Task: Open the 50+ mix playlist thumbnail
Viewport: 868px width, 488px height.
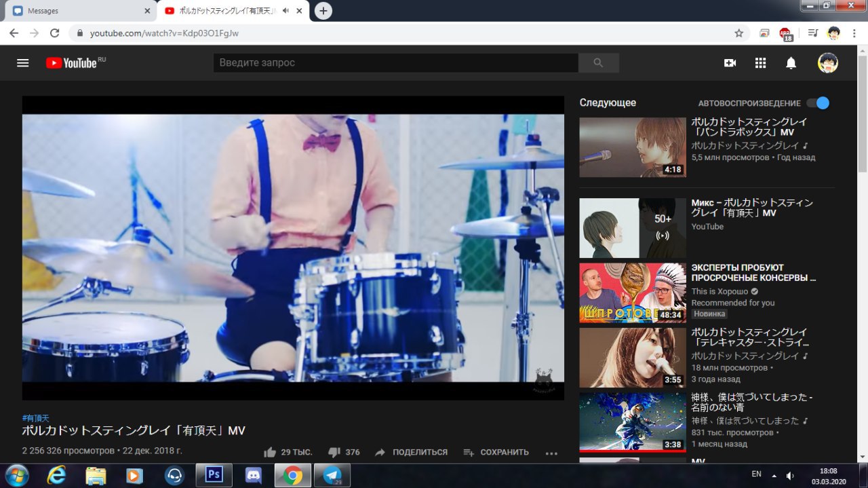Action: coord(633,228)
